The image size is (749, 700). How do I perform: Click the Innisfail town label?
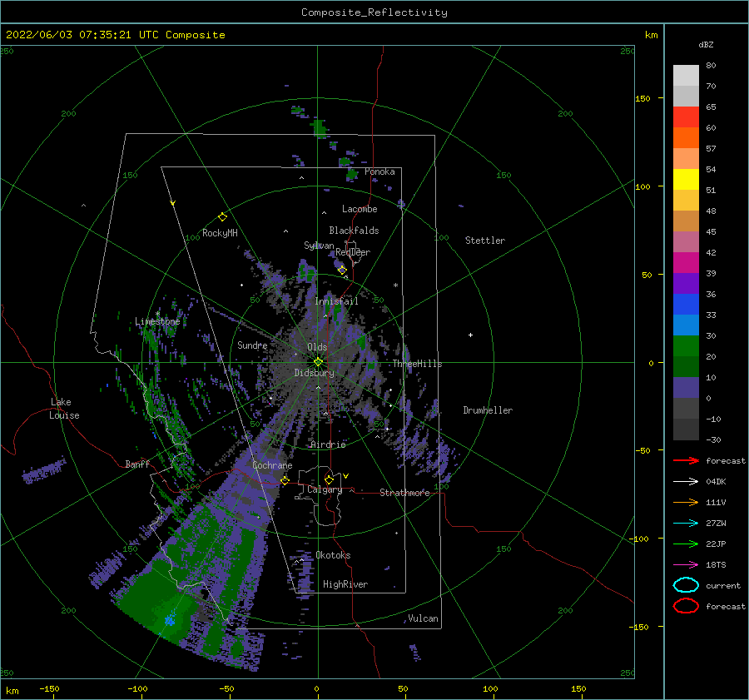(336, 301)
